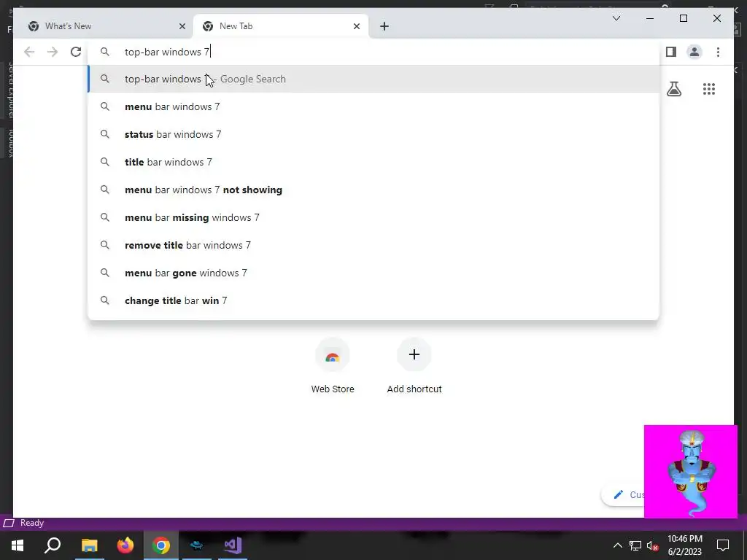This screenshot has height=560, width=747.
Task: Click the taskbar app icon beside Chrome
Action: (197, 545)
